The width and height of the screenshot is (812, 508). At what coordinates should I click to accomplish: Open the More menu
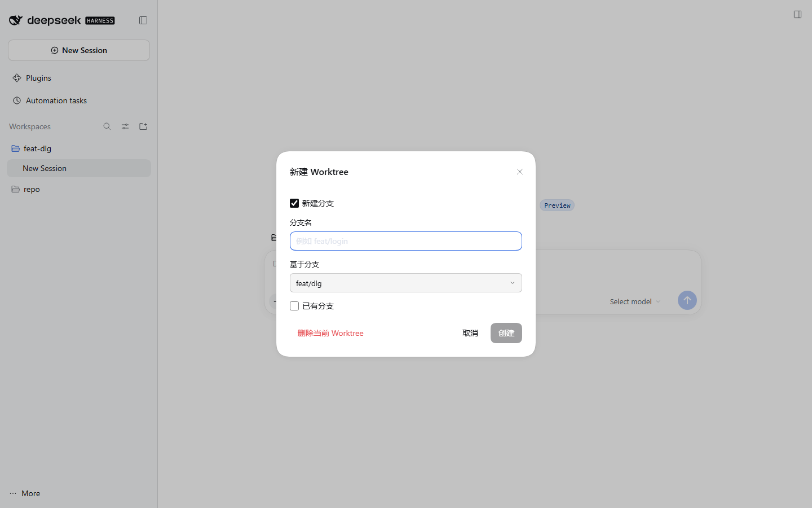[x=25, y=493]
